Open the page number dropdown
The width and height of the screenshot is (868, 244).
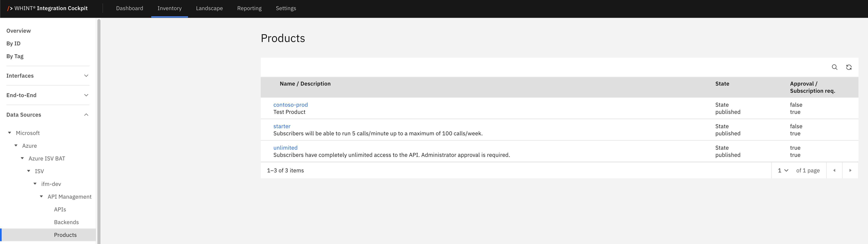[783, 170]
